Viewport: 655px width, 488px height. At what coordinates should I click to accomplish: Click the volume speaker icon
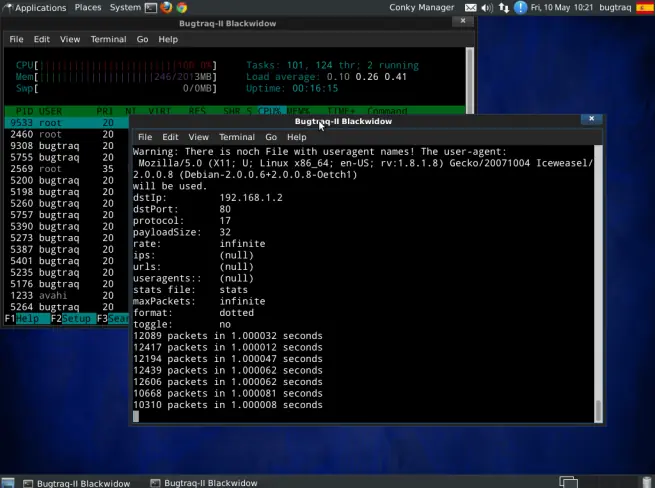coord(487,8)
